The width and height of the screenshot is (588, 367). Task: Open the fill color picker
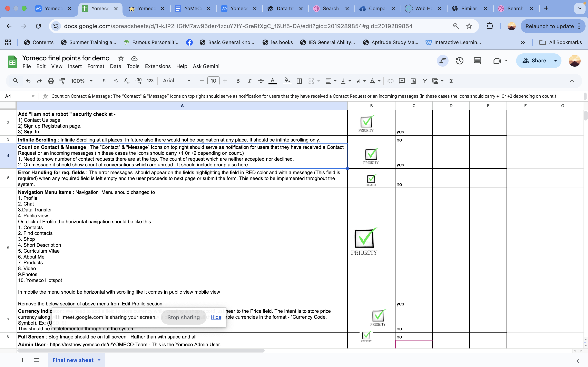click(287, 81)
